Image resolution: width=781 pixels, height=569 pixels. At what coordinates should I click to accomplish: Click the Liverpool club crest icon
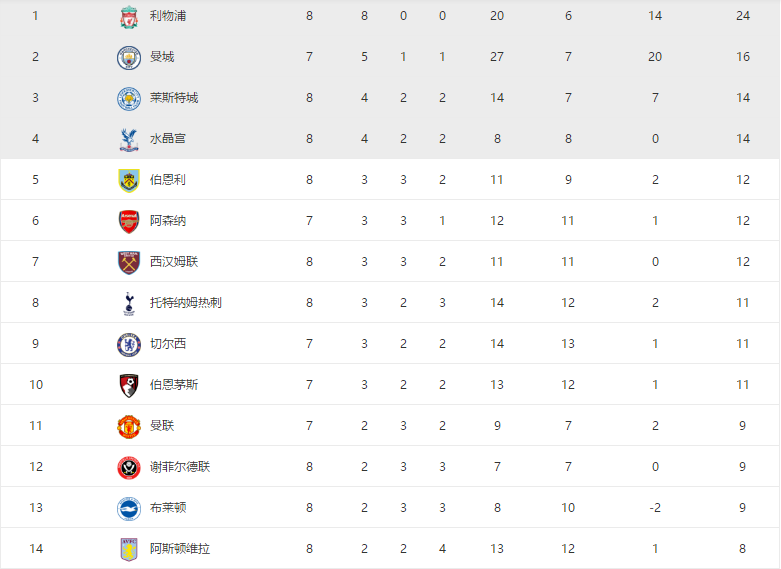pos(129,17)
